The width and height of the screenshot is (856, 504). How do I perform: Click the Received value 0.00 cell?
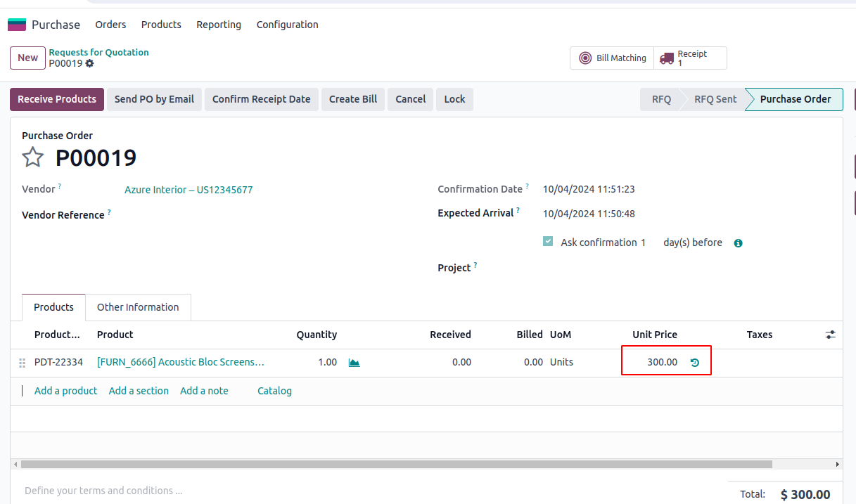point(461,362)
